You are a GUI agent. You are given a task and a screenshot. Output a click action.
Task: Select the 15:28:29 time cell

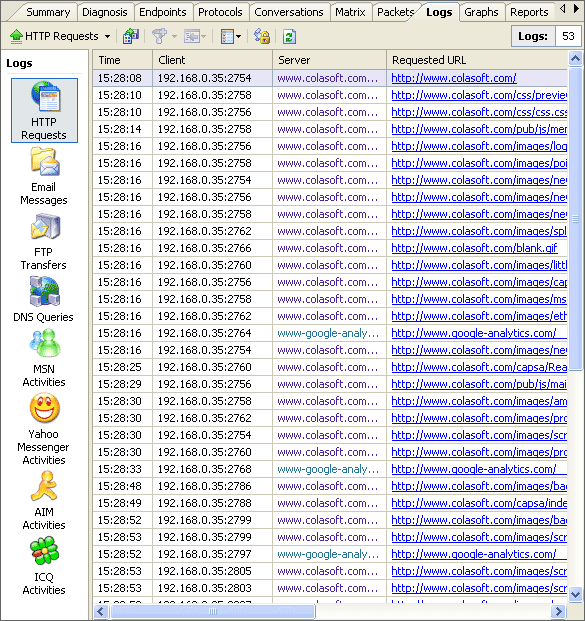tap(123, 384)
